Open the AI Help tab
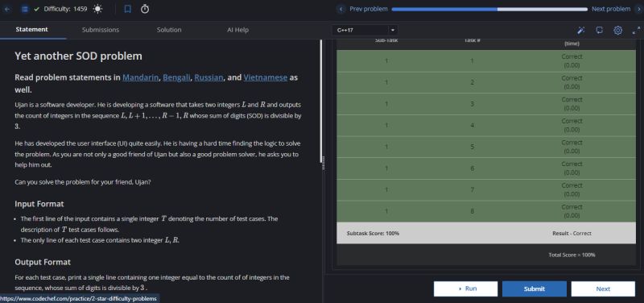Image resolution: width=644 pixels, height=303 pixels. pos(237,30)
